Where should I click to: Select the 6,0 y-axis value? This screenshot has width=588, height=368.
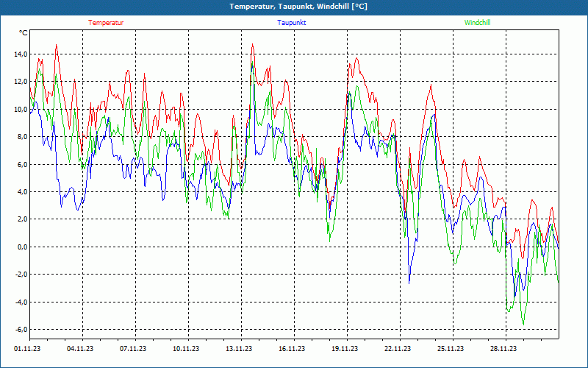(22, 164)
